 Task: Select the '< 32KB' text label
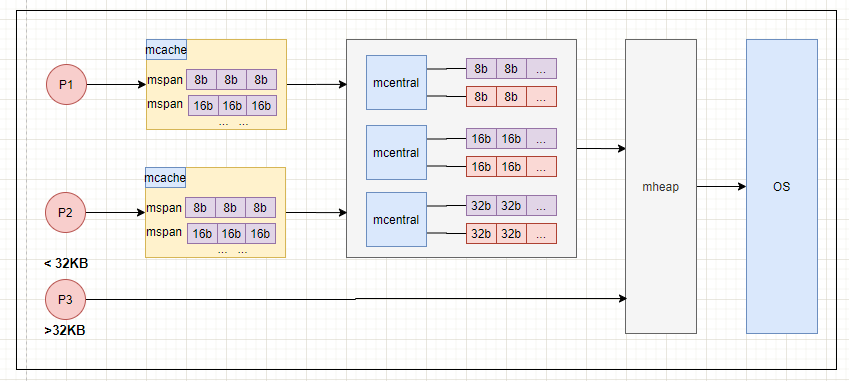click(x=66, y=264)
